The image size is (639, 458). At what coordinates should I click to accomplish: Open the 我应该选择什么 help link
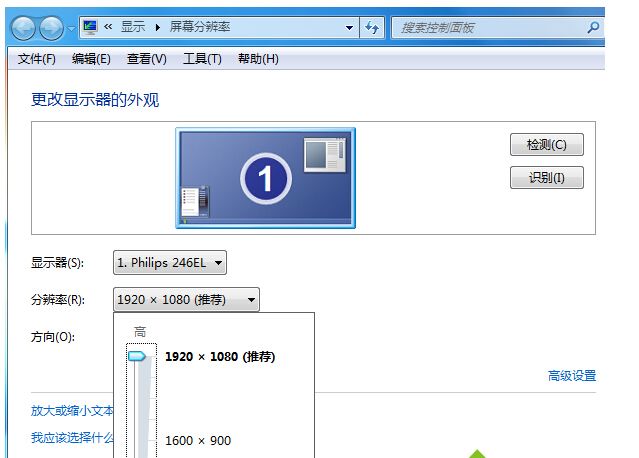(72, 438)
